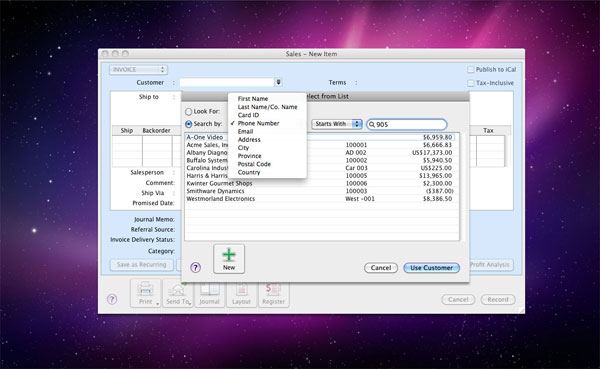The height and width of the screenshot is (369, 600).
Task: Click the AD 002 card ID cell
Action: [356, 152]
